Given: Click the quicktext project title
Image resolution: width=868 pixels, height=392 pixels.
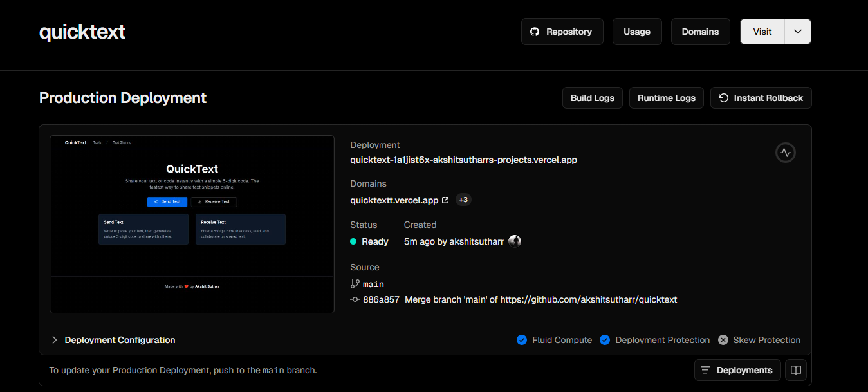Looking at the screenshot, I should point(82,32).
